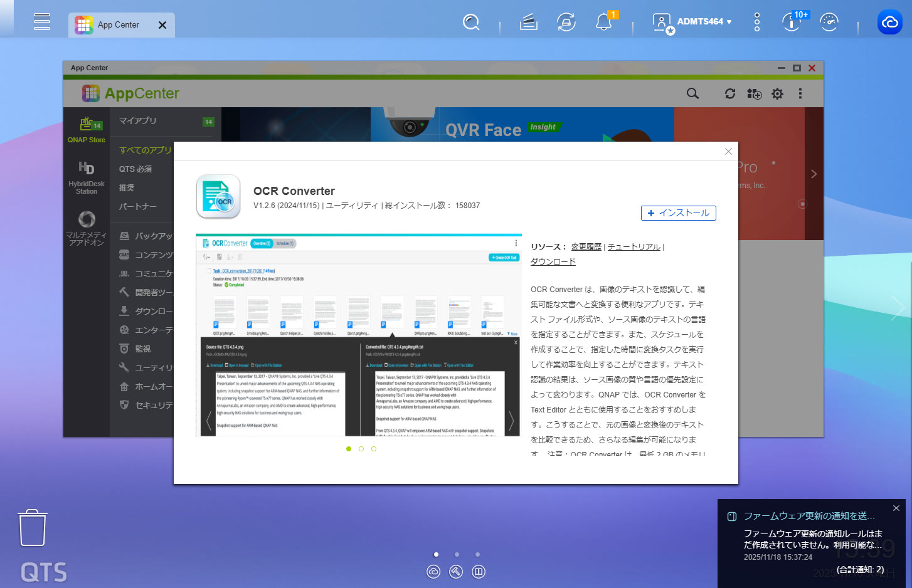Select the first screenshot carousel dot

point(349,449)
